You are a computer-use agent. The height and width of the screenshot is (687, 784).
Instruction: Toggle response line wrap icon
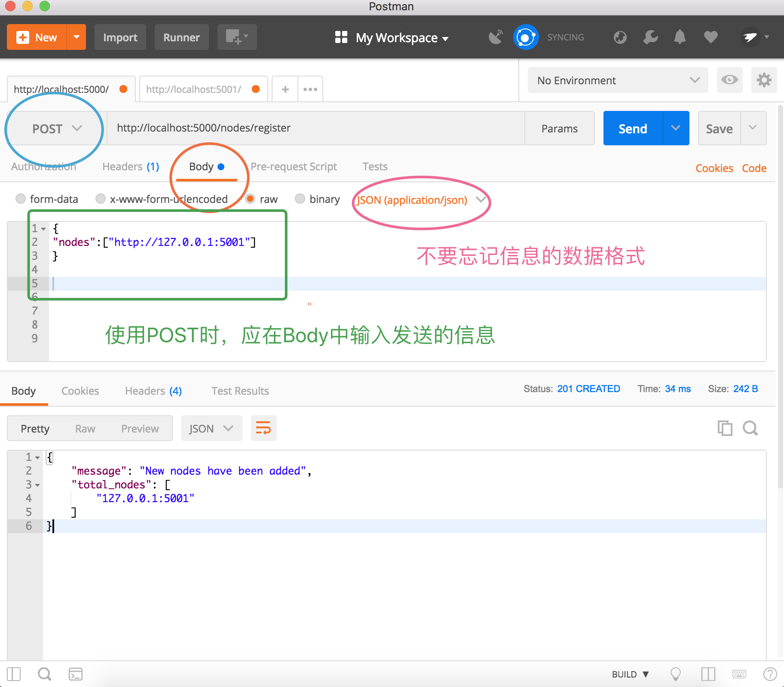coord(263,428)
